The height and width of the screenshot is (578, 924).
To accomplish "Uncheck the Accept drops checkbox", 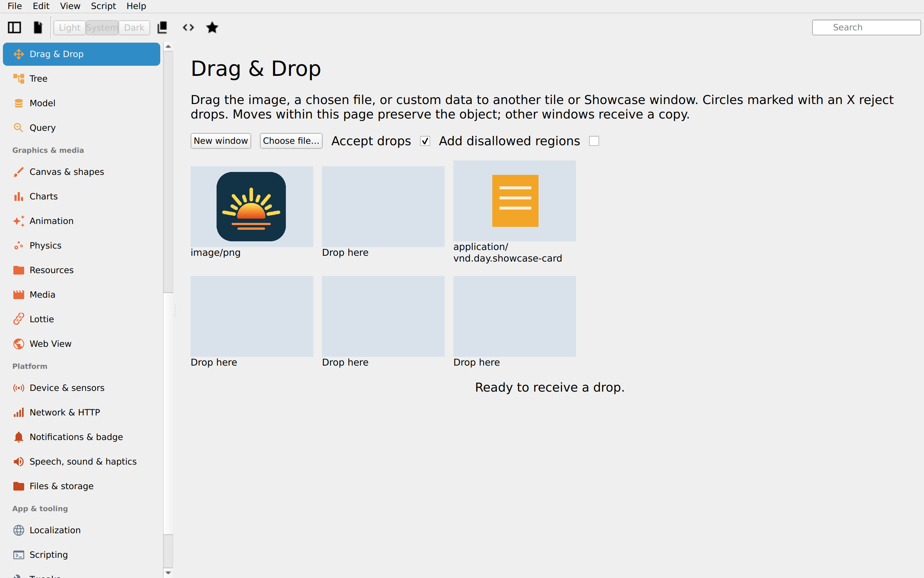I will [x=425, y=141].
